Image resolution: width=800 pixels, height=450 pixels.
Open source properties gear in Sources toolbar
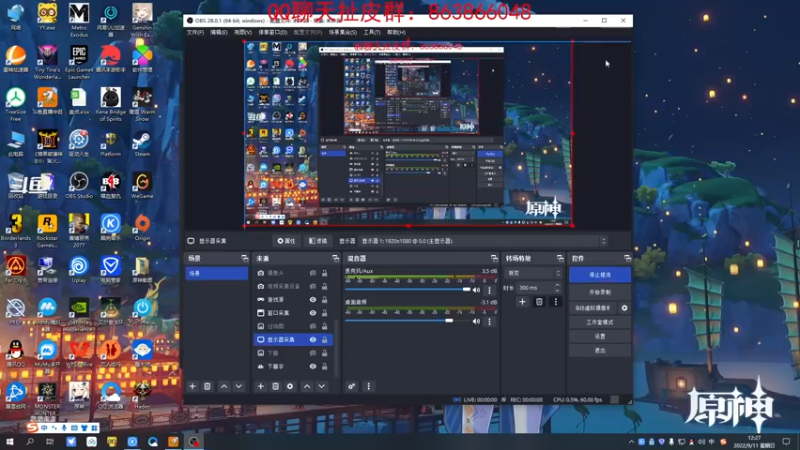(290, 387)
